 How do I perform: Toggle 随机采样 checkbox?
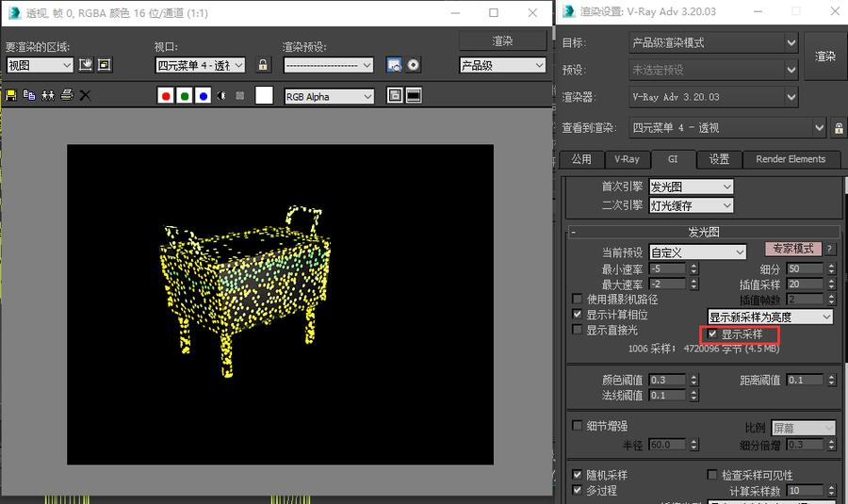pos(577,475)
